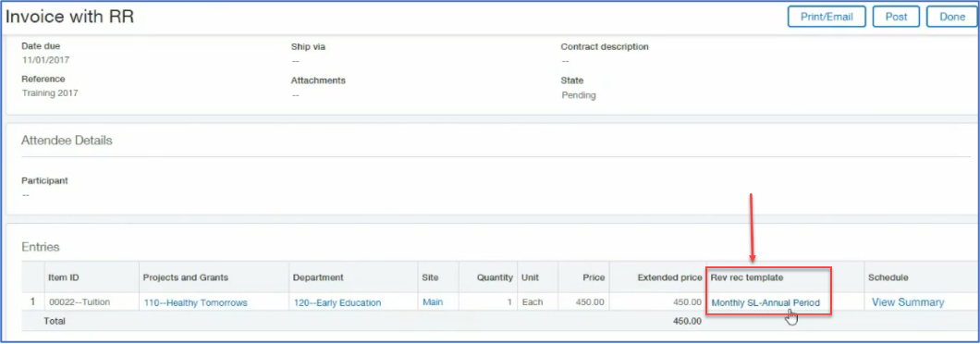Image resolution: width=980 pixels, height=344 pixels.
Task: Open Monthly SL-Annual Period rev rec template
Action: click(766, 302)
